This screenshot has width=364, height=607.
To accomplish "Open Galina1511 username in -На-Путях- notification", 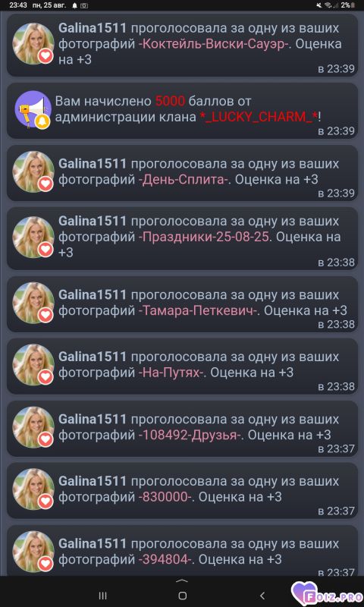I will click(x=93, y=357).
